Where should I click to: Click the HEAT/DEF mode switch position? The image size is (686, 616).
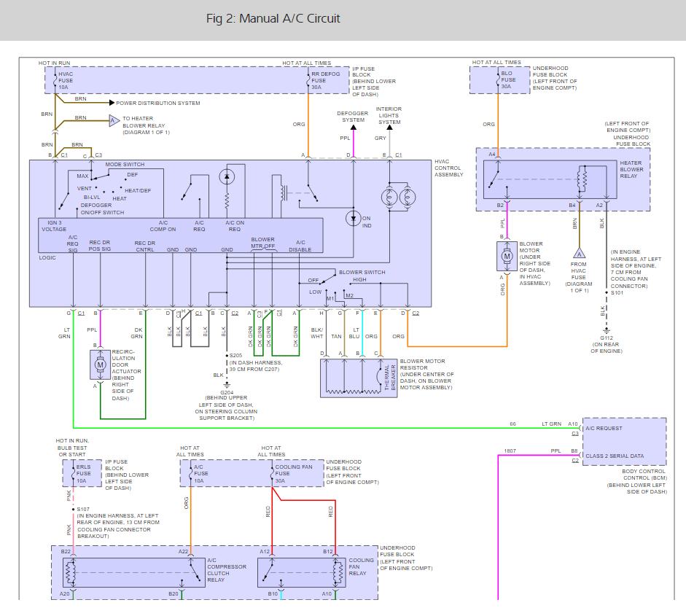coord(138,191)
